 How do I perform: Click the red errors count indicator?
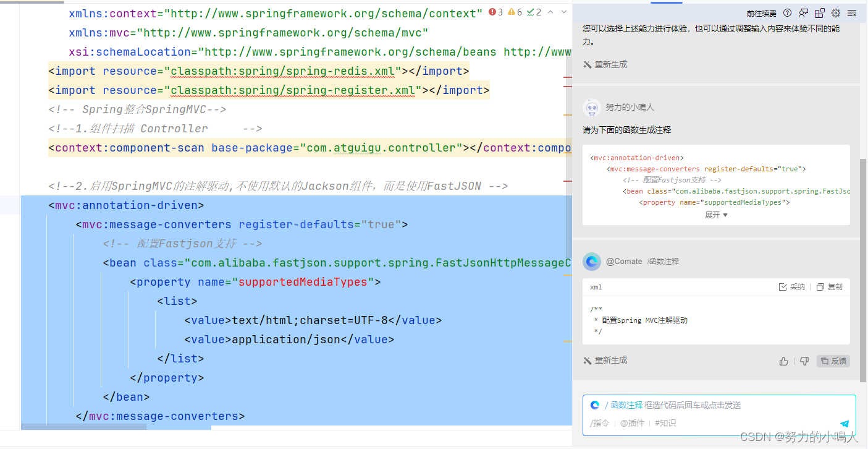click(495, 12)
